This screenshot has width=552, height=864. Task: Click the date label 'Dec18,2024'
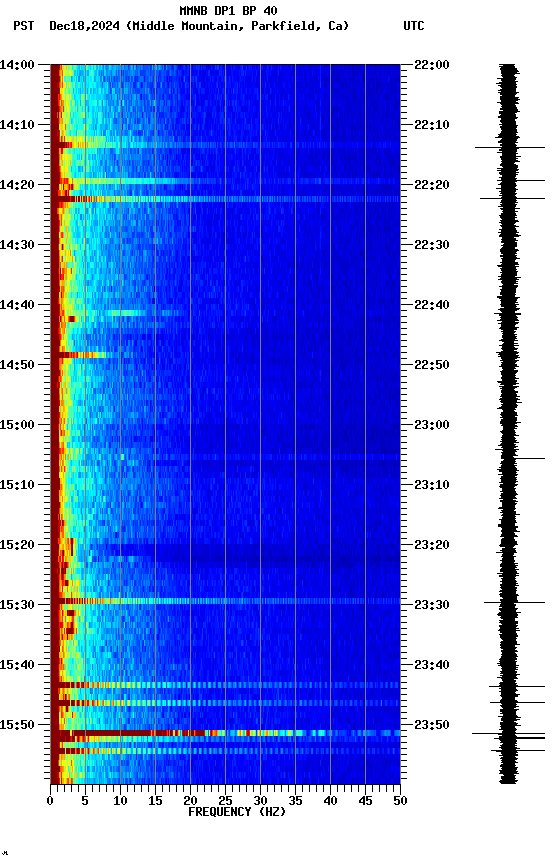pyautogui.click(x=84, y=26)
